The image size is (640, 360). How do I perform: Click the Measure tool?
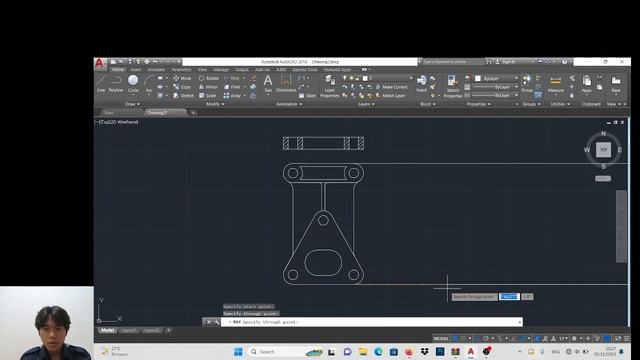coord(556,83)
